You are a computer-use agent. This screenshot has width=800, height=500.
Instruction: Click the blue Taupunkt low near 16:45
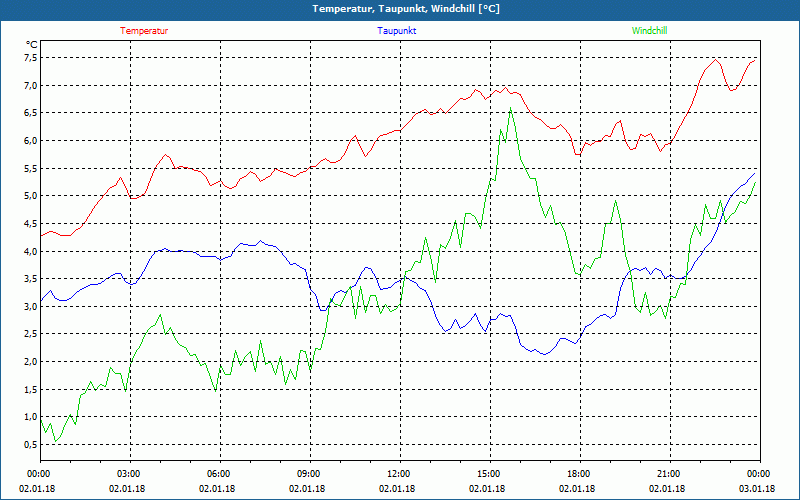tap(545, 354)
